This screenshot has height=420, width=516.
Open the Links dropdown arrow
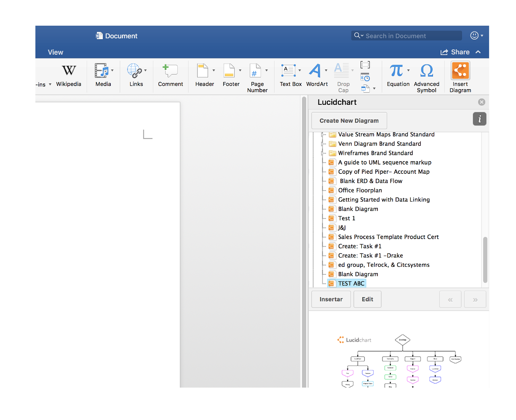point(145,71)
